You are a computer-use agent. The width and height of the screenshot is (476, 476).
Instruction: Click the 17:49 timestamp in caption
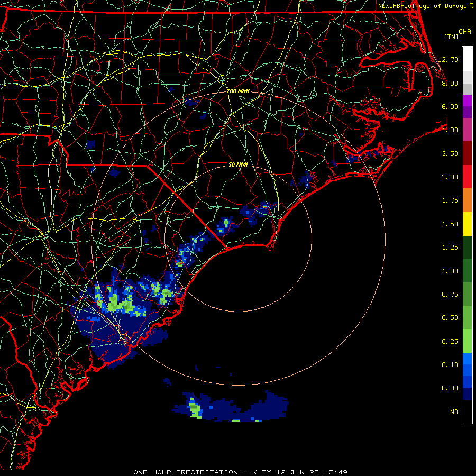[x=336, y=472]
